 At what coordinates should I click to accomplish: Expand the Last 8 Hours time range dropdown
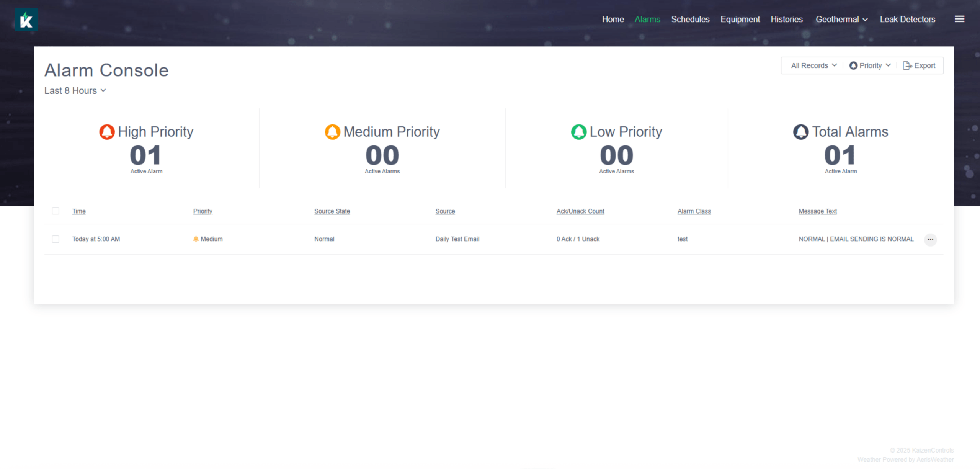pyautogui.click(x=75, y=91)
